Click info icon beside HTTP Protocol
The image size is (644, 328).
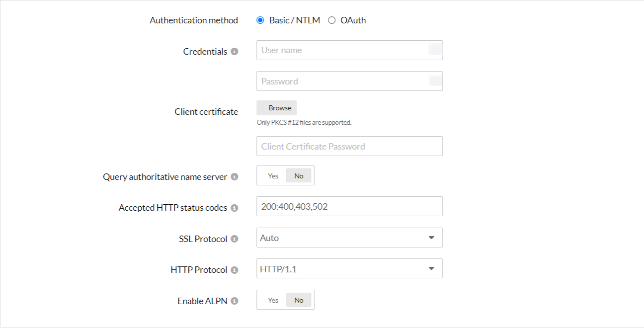(235, 270)
